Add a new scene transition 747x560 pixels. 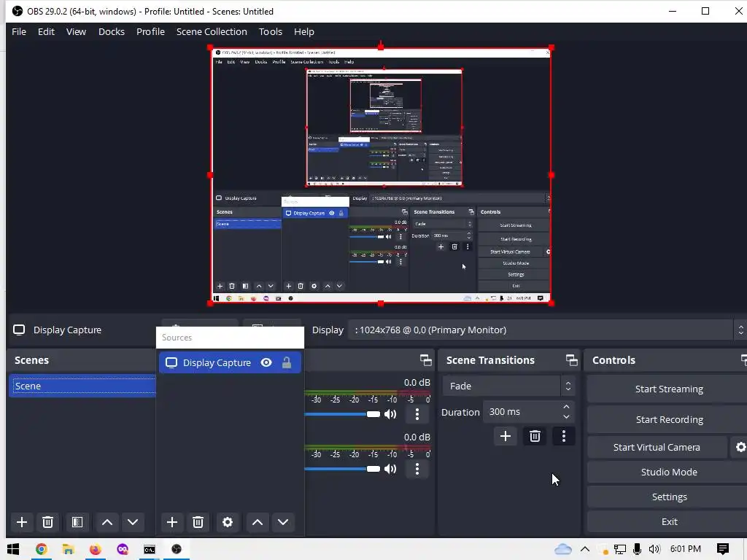point(506,436)
